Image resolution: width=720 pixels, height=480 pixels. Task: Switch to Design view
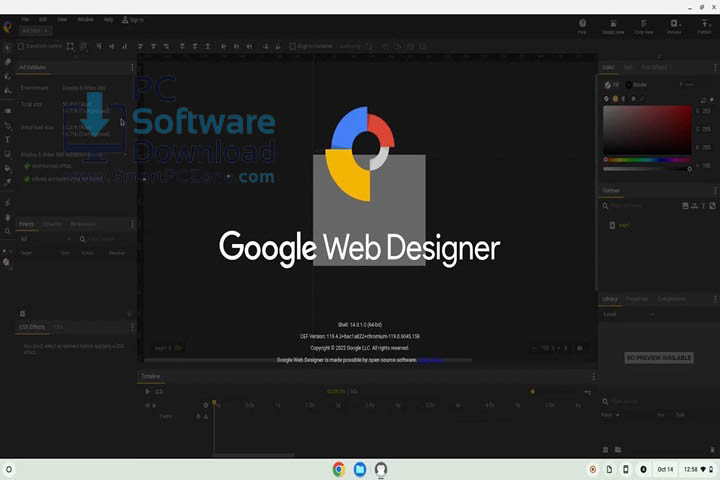(x=613, y=26)
